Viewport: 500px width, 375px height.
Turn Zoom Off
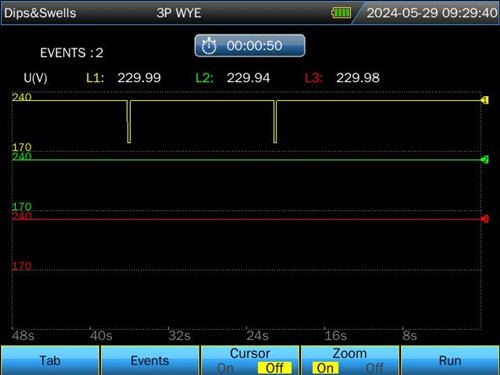[374, 368]
